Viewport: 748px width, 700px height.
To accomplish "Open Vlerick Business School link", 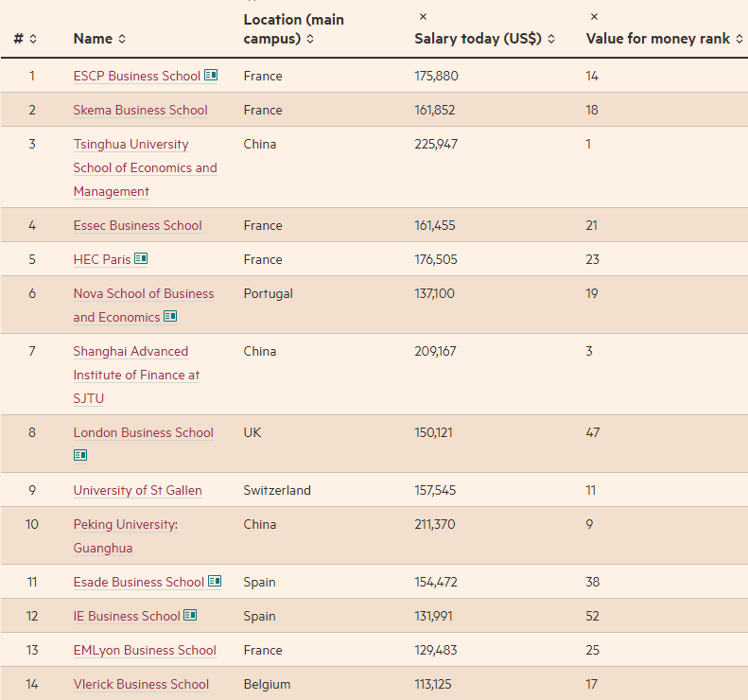I will pos(141,684).
